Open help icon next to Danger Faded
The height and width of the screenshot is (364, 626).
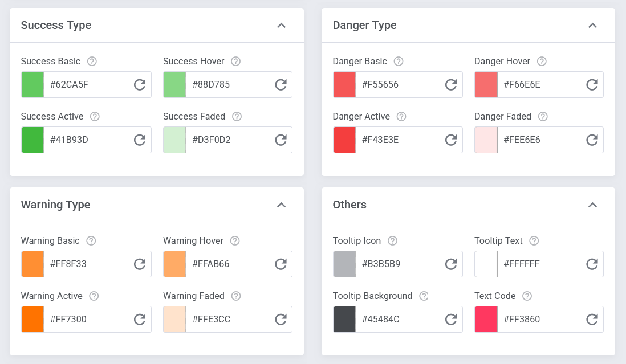pyautogui.click(x=543, y=117)
